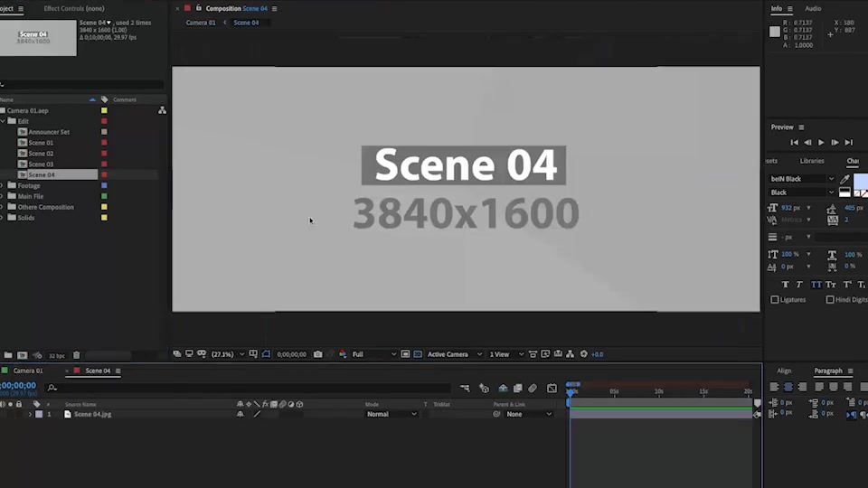
Task: Switch to the Camera 01 timeline tab
Action: (28, 371)
